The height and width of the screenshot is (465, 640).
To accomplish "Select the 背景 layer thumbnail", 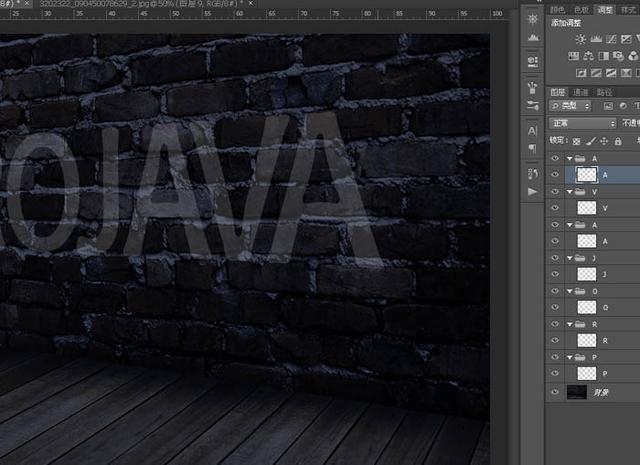I will pyautogui.click(x=577, y=392).
